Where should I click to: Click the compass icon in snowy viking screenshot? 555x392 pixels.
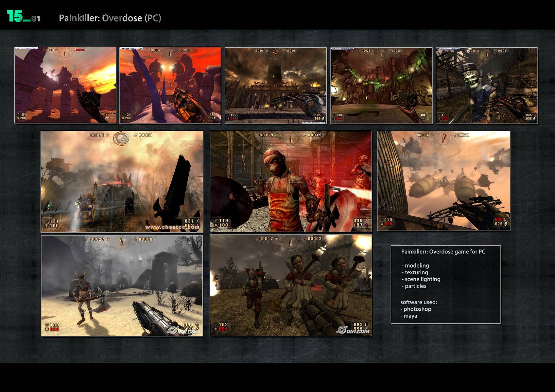(121, 242)
